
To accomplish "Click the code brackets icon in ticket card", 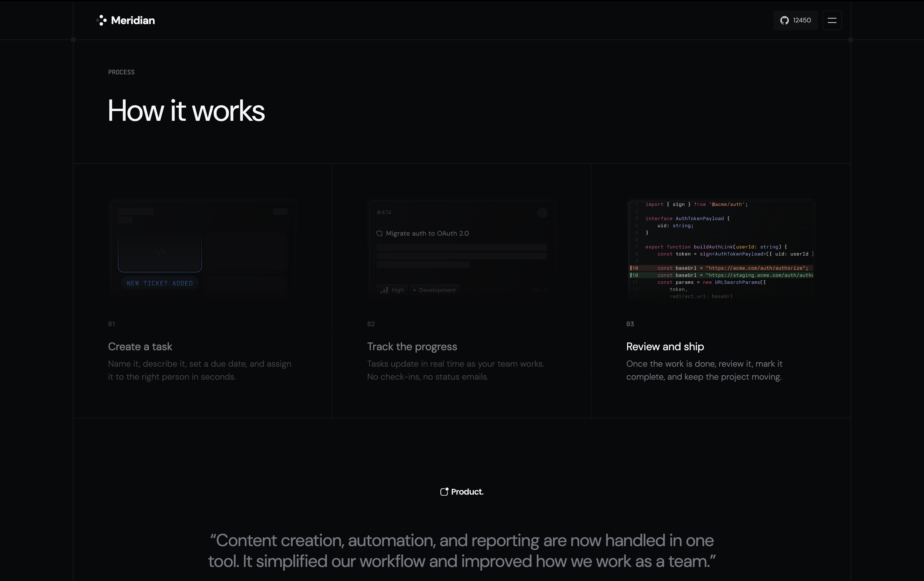I will tap(160, 252).
